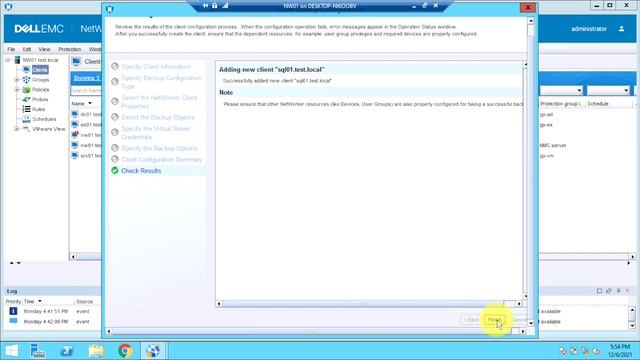Viewport: 640px width, 360px height.
Task: Pin the Log panel with the pin icon
Action: (618, 291)
